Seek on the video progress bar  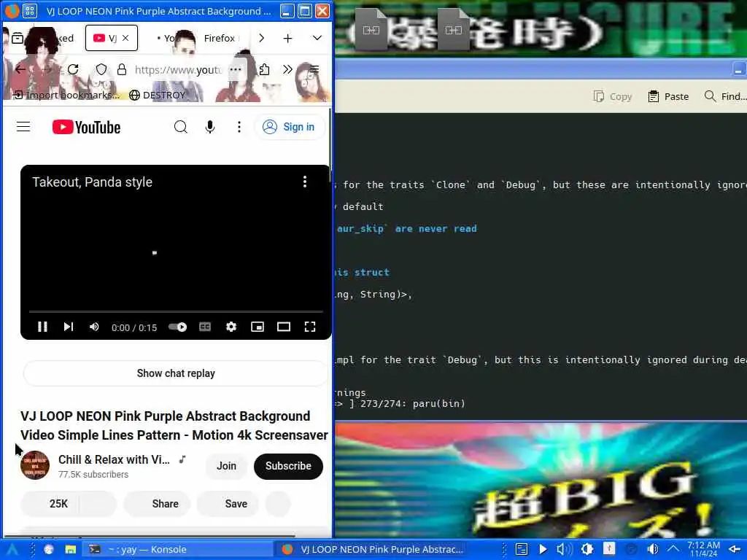click(x=176, y=311)
